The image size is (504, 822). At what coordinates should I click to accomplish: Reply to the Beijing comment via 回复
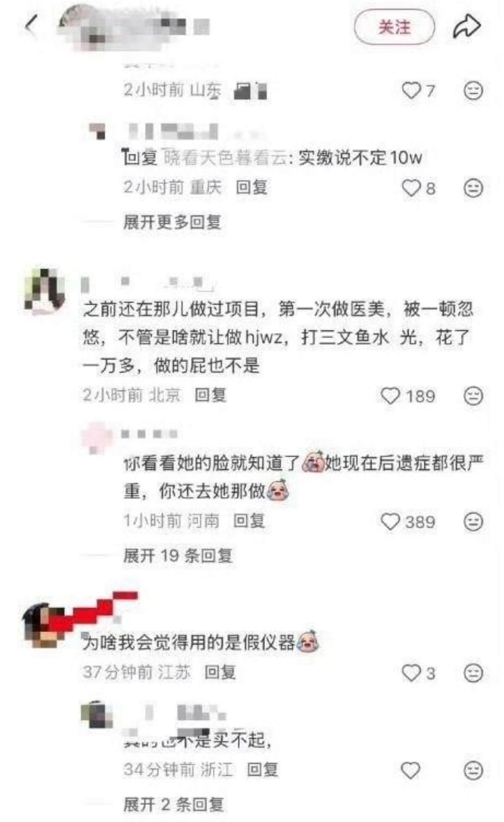coord(210,395)
